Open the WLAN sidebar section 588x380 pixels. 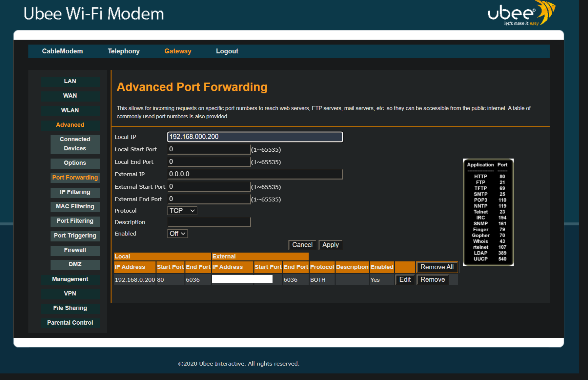(70, 110)
